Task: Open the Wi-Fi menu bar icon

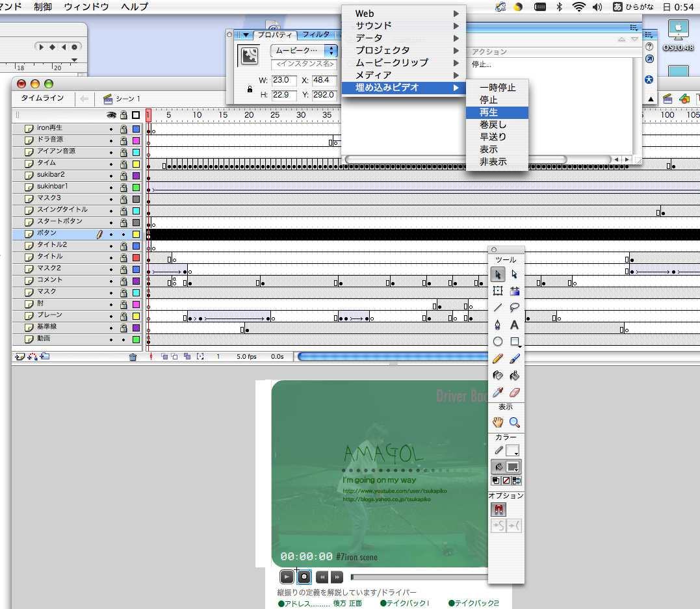Action: (x=578, y=6)
